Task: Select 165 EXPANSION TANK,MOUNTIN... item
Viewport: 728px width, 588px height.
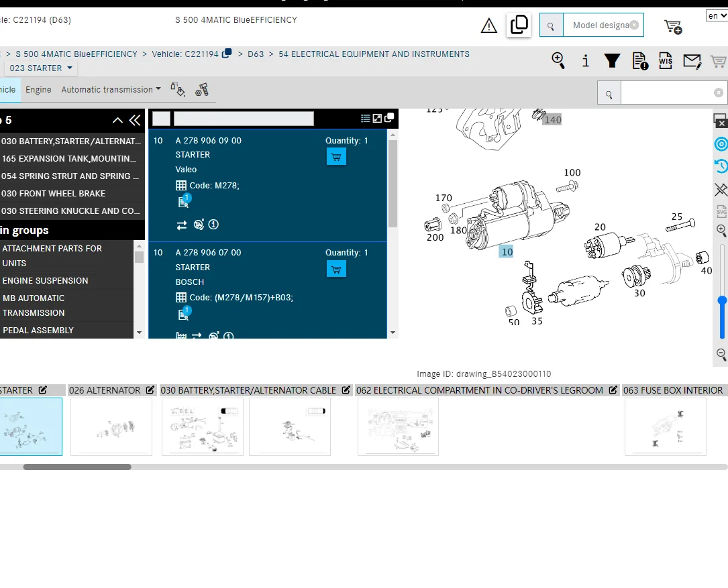Action: point(71,159)
